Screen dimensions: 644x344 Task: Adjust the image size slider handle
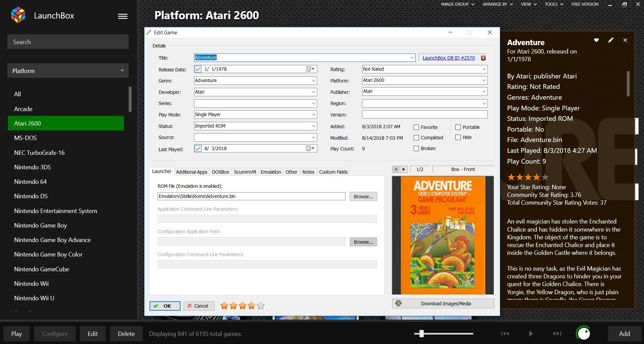[x=421, y=334]
